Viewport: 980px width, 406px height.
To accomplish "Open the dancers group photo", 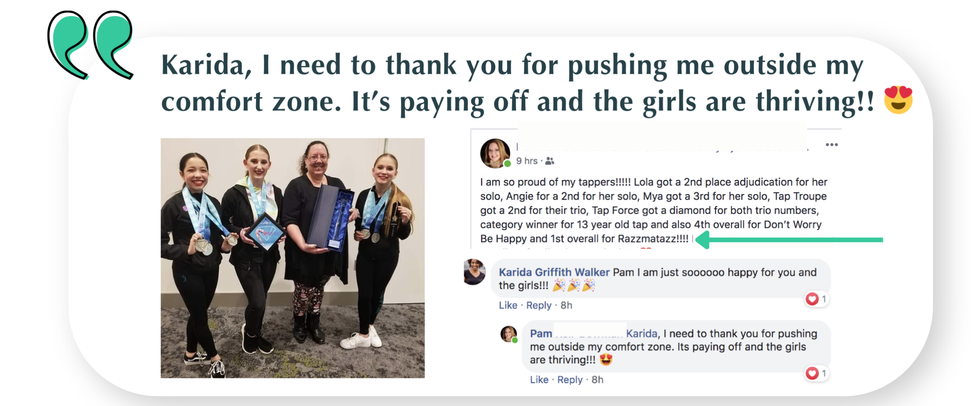I will click(293, 258).
